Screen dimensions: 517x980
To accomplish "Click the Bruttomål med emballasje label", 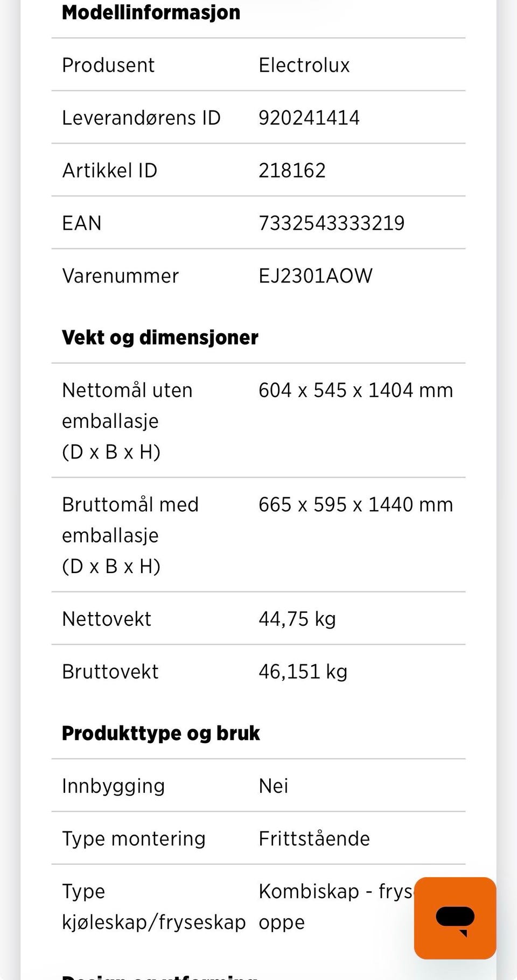I will coord(130,535).
